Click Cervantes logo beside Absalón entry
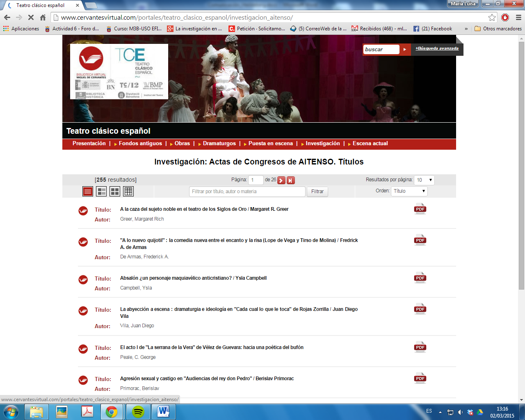 click(x=83, y=280)
